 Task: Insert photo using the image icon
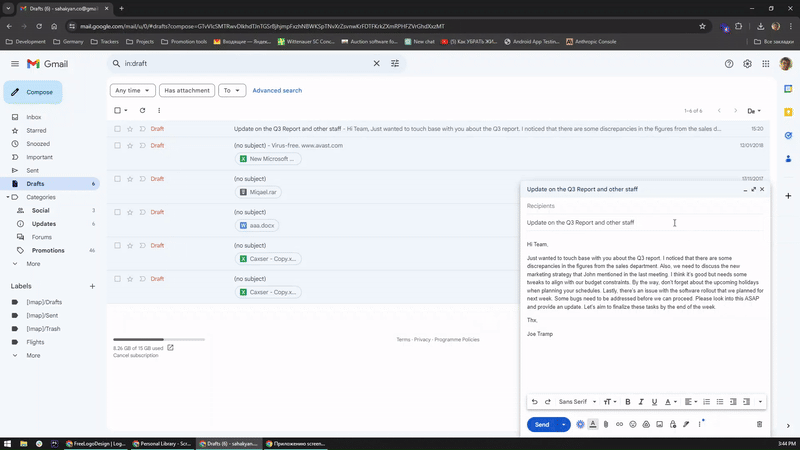[659, 424]
